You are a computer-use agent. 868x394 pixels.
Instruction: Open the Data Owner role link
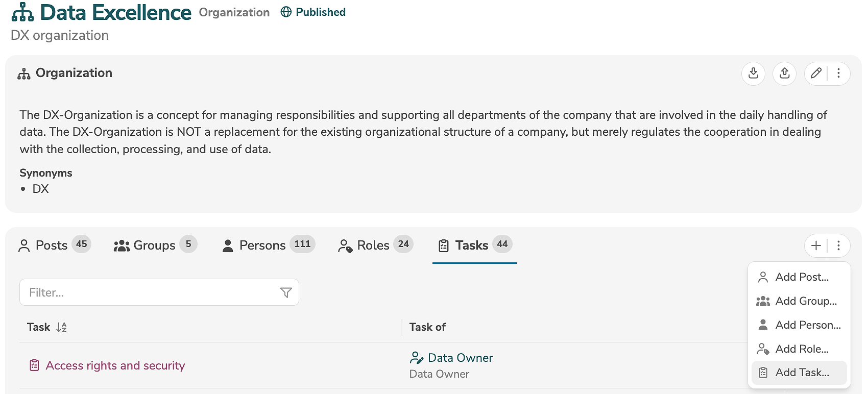click(460, 358)
